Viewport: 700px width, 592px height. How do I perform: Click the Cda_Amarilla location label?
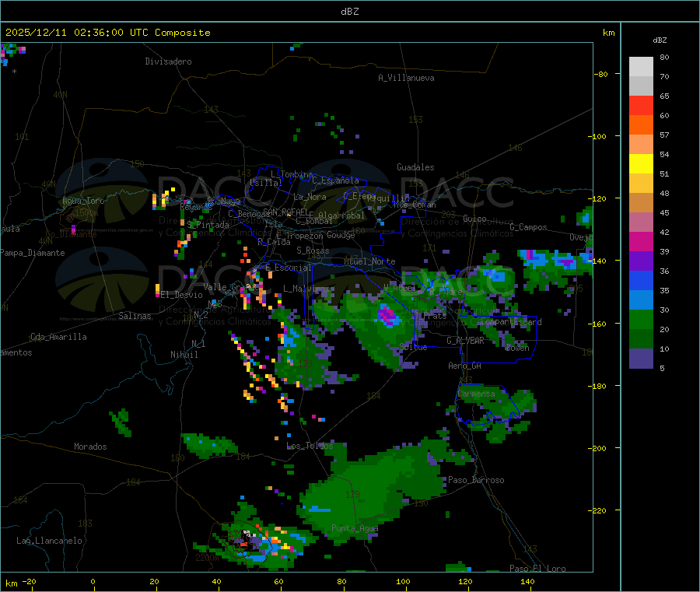(58, 337)
